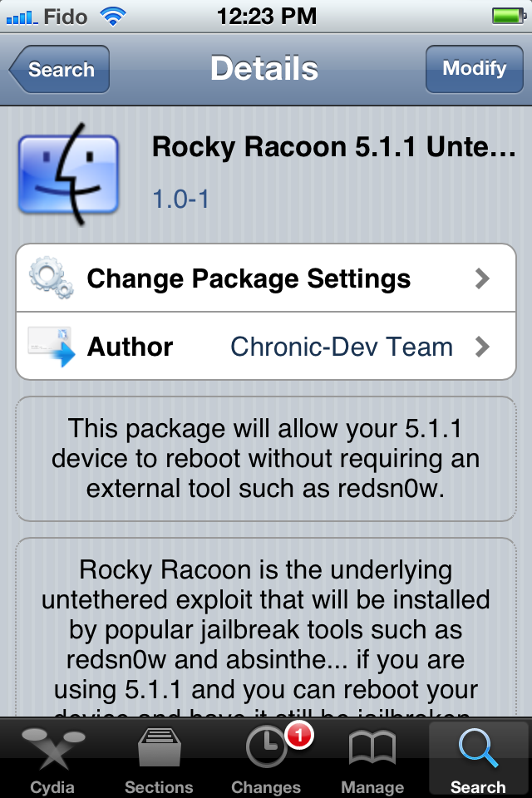Viewport: 532px width, 798px height.
Task: Tap the red badge on Changes
Action: pyautogui.click(x=299, y=736)
